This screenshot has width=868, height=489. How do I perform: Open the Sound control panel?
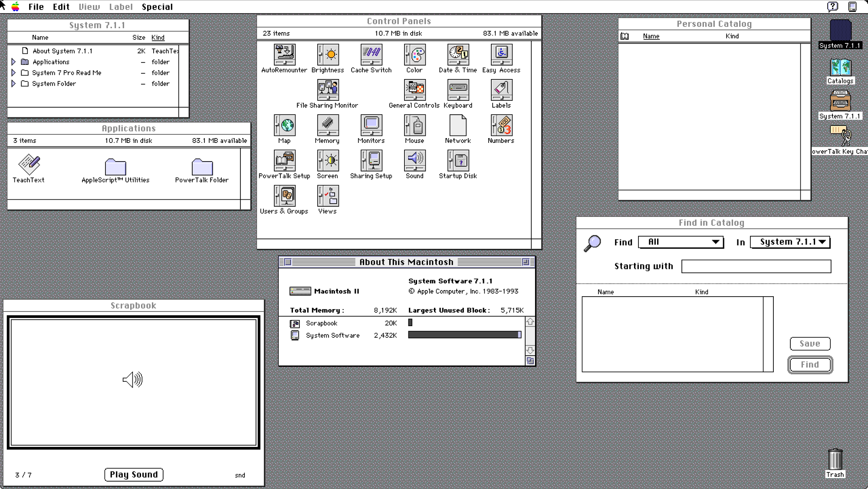[414, 161]
